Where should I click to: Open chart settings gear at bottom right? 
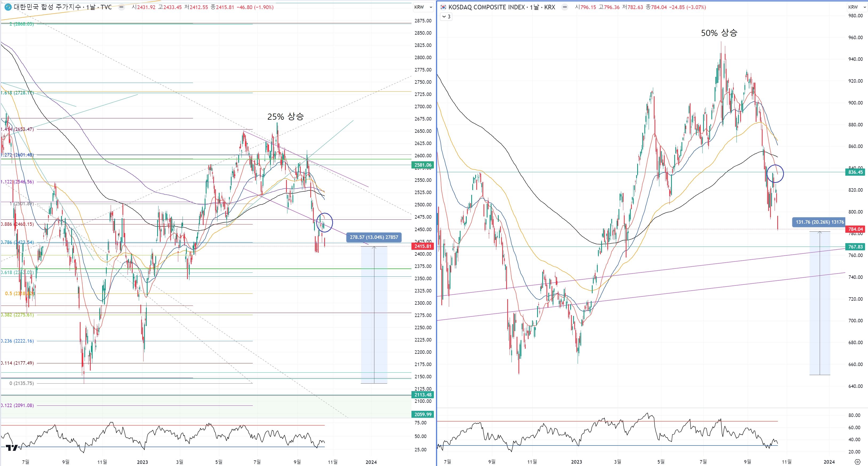pyautogui.click(x=858, y=462)
